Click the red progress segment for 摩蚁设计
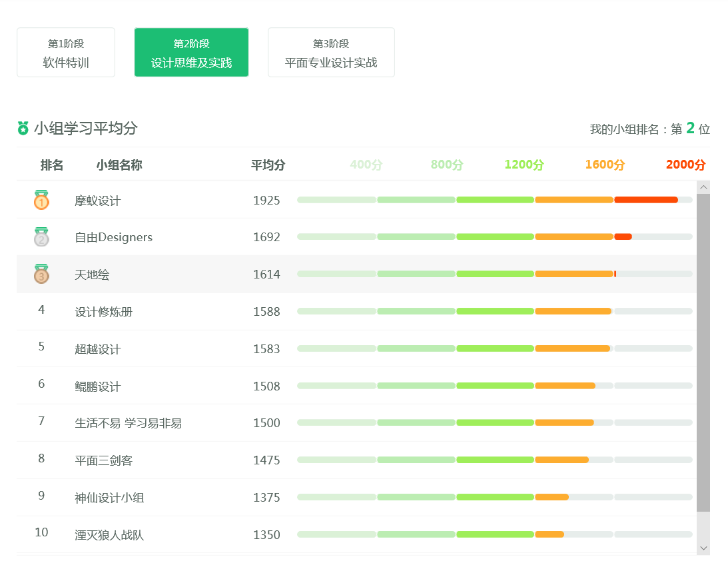 [645, 200]
